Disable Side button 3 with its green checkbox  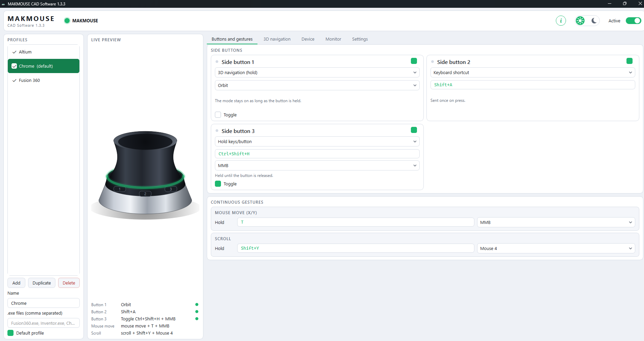(x=414, y=130)
